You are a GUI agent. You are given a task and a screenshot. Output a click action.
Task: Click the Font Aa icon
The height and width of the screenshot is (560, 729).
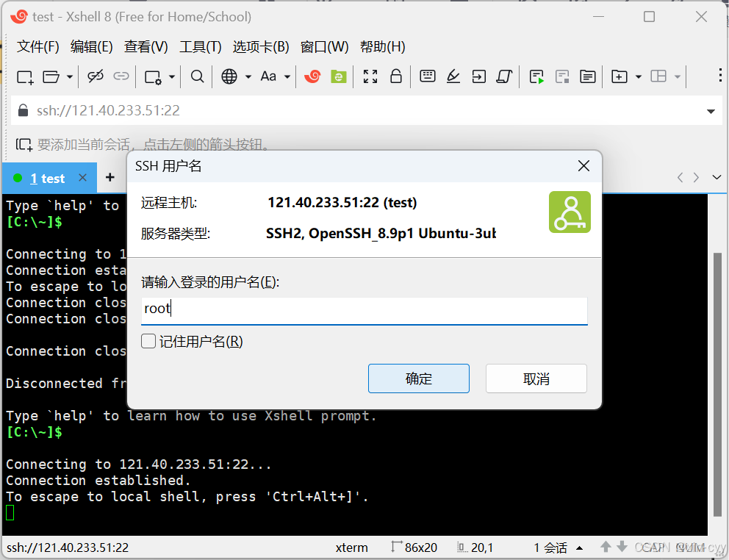(268, 76)
